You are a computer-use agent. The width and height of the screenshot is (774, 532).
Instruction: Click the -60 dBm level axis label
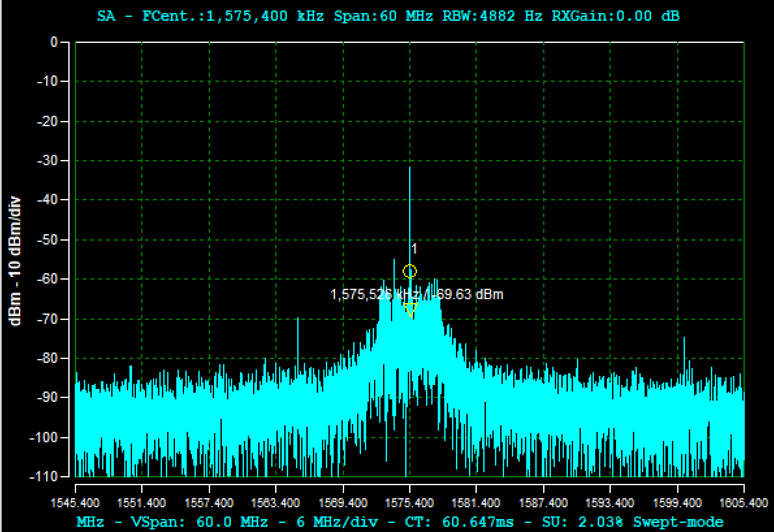pos(48,279)
